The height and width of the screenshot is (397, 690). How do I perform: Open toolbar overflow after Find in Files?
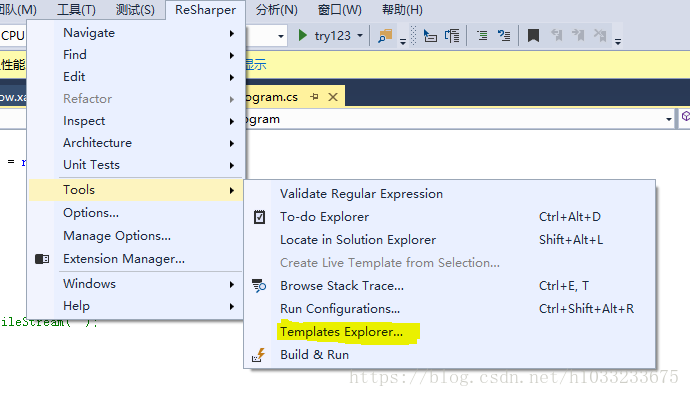click(403, 41)
